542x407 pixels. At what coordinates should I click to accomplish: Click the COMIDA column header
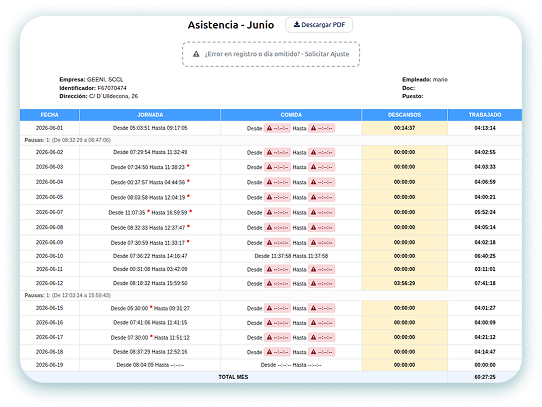pyautogui.click(x=291, y=115)
